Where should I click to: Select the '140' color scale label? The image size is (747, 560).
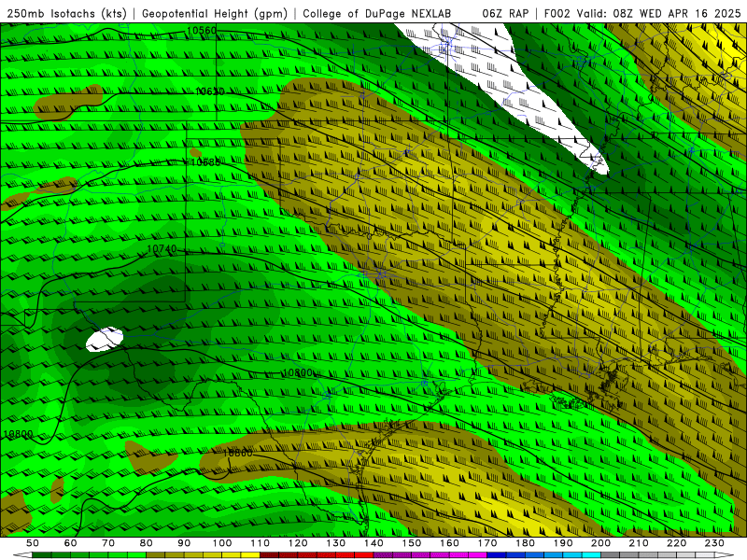pyautogui.click(x=373, y=543)
